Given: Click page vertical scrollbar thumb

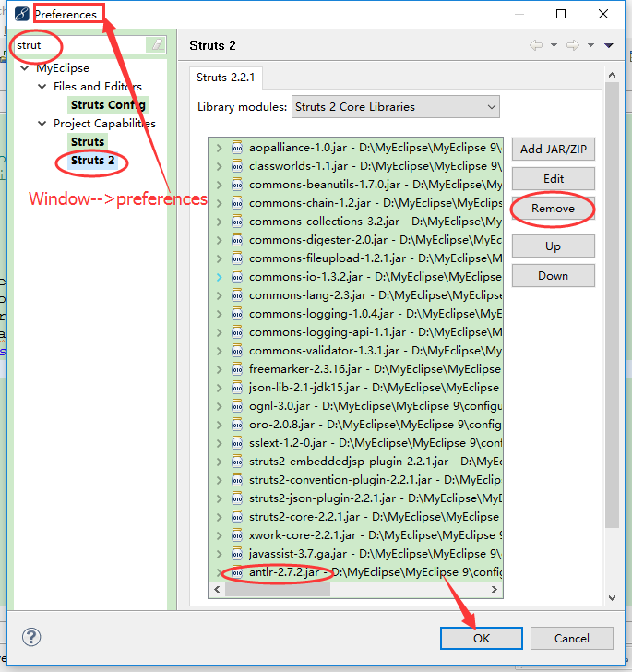Looking at the screenshot, I should [x=612, y=306].
